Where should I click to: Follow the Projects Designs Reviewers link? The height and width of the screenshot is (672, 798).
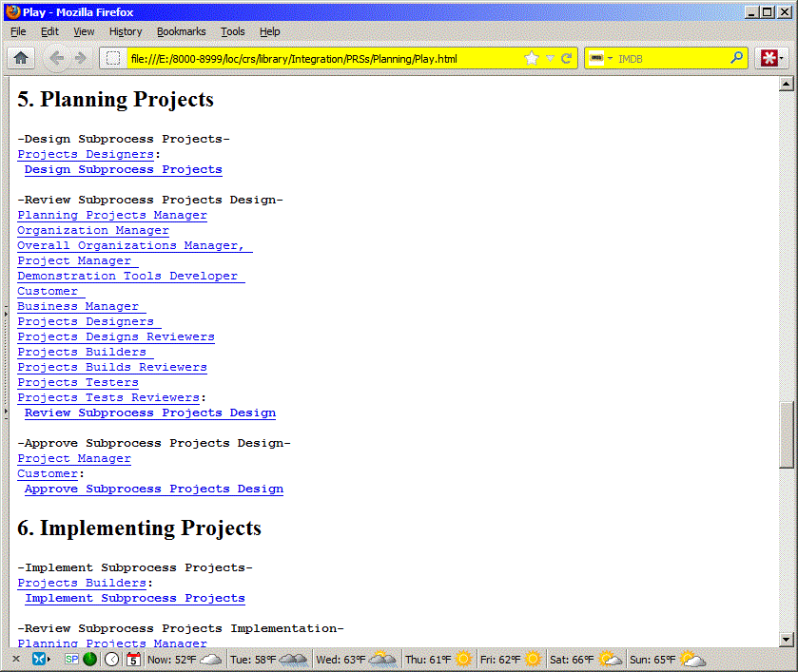coord(116,337)
